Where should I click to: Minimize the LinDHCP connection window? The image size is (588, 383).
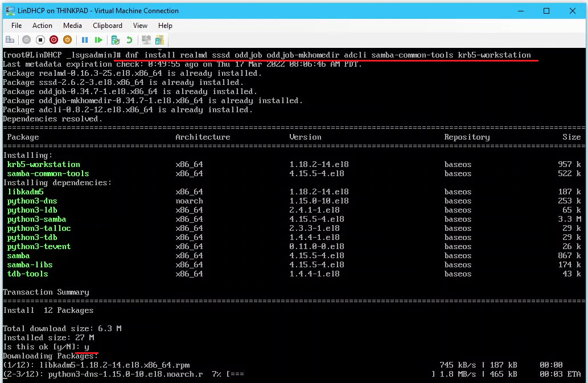pyautogui.click(x=521, y=11)
